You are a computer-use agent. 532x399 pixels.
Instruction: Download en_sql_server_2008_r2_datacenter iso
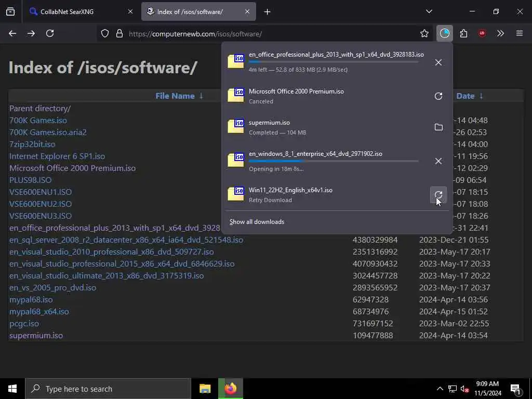[126, 240]
